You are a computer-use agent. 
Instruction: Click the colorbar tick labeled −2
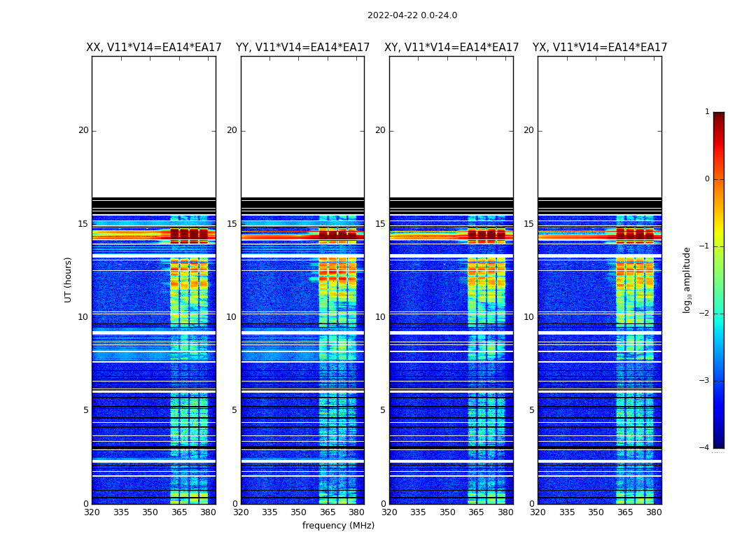click(704, 314)
